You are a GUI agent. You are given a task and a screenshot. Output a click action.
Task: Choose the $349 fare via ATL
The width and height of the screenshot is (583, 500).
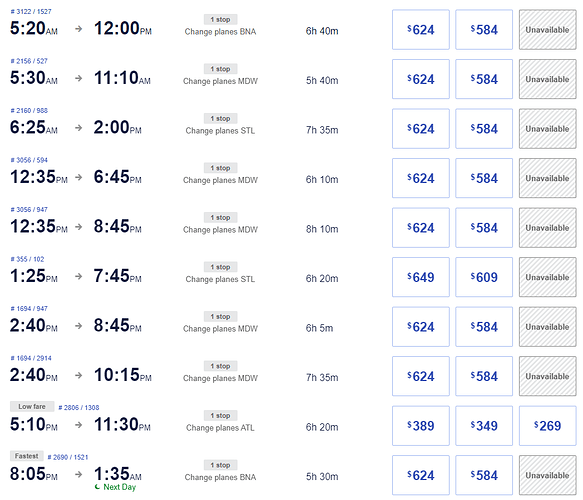coord(484,426)
